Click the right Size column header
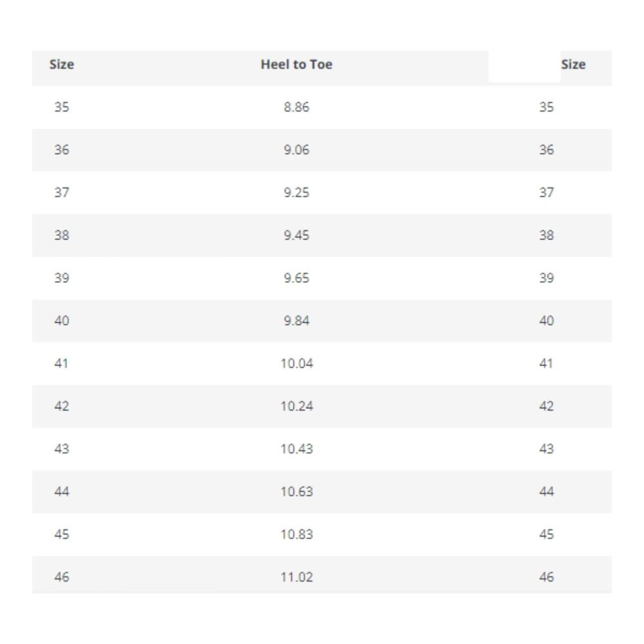 point(573,64)
